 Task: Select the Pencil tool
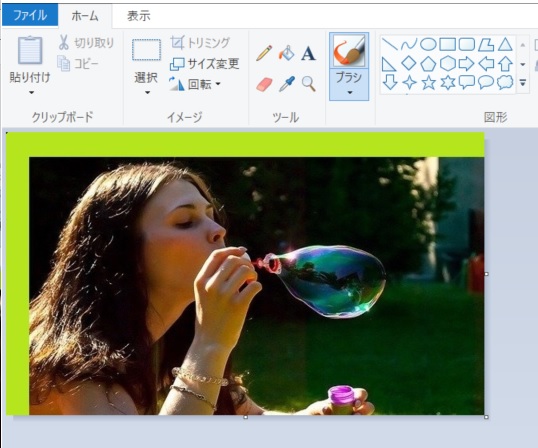pos(264,53)
